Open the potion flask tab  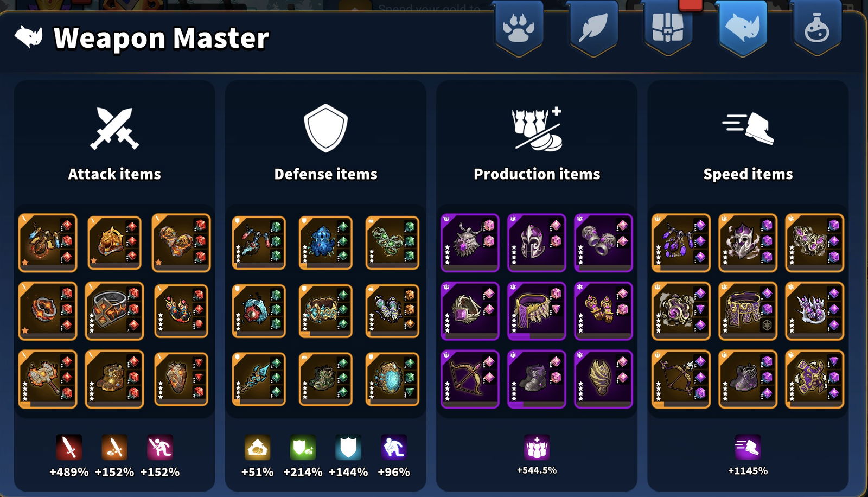tap(817, 27)
